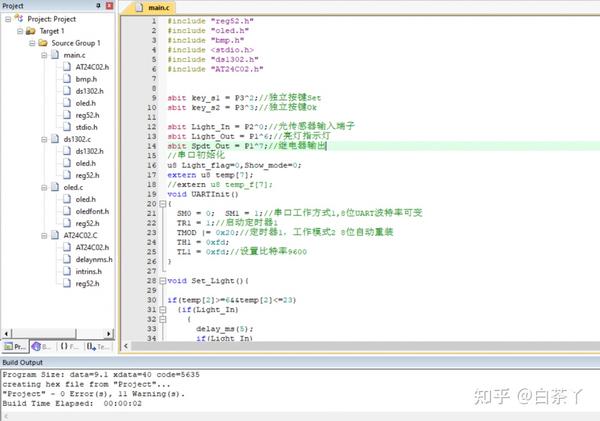Switch to the {} F... (Functions) bottom tab

click(x=69, y=346)
